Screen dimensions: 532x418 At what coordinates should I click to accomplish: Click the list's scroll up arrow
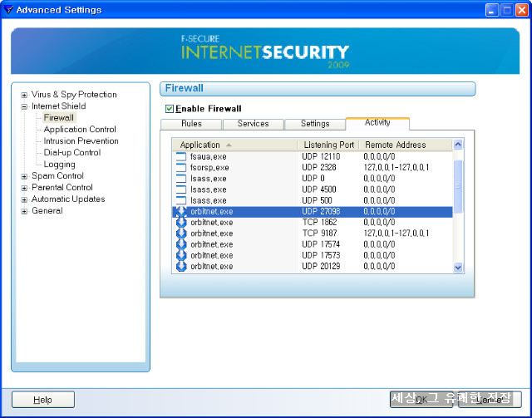pos(458,145)
